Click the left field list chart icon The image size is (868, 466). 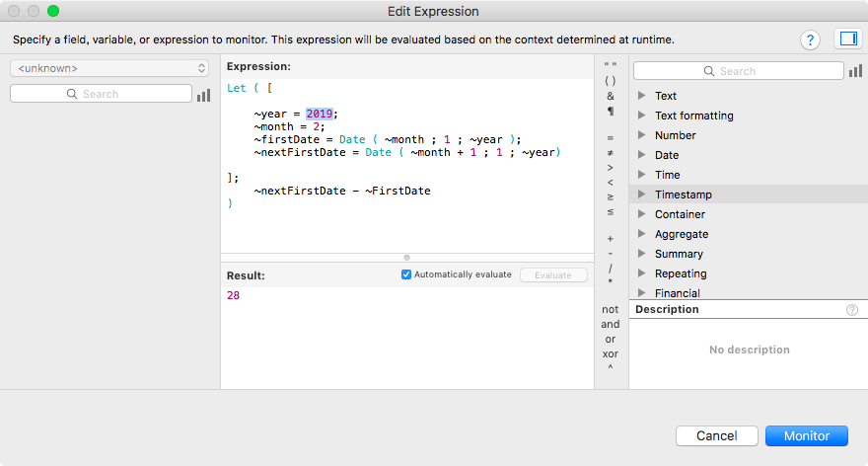[x=204, y=95]
